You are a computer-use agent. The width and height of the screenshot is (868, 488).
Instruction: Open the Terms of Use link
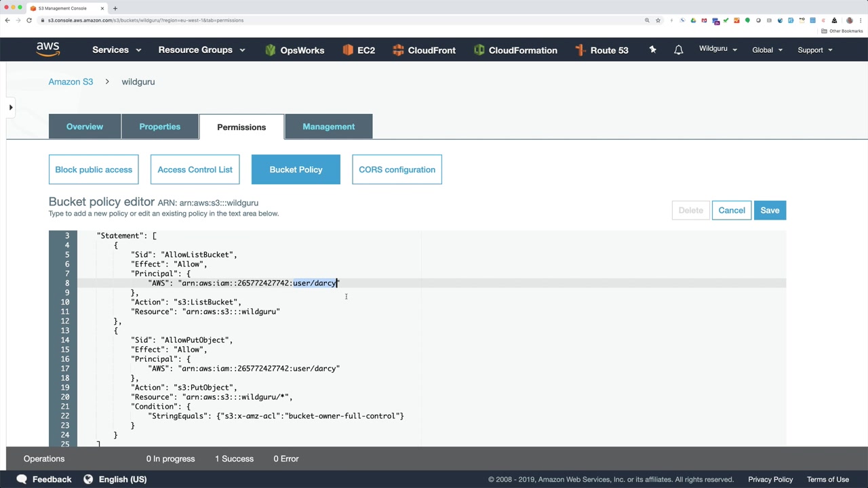point(828,479)
